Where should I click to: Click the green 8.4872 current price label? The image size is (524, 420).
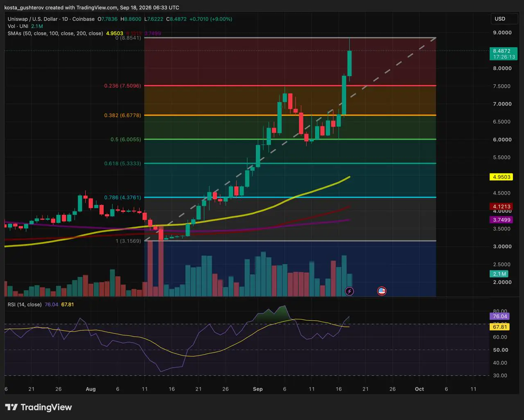[x=501, y=54]
